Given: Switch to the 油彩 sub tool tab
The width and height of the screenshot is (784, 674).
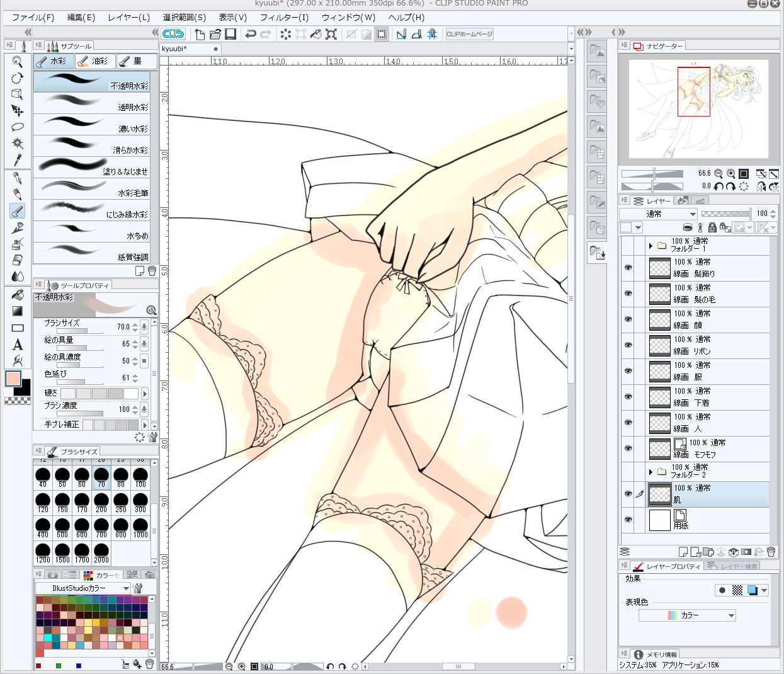Looking at the screenshot, I should (x=94, y=61).
